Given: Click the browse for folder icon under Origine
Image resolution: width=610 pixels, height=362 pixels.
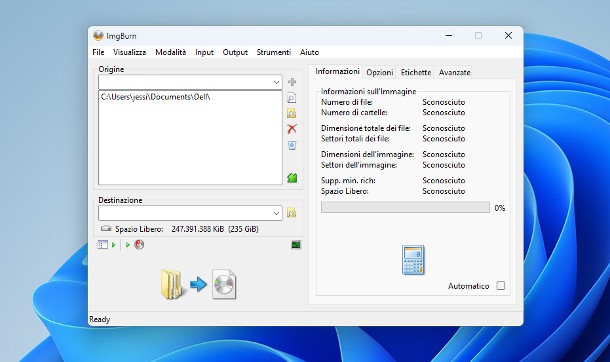Looking at the screenshot, I should pyautogui.click(x=292, y=113).
